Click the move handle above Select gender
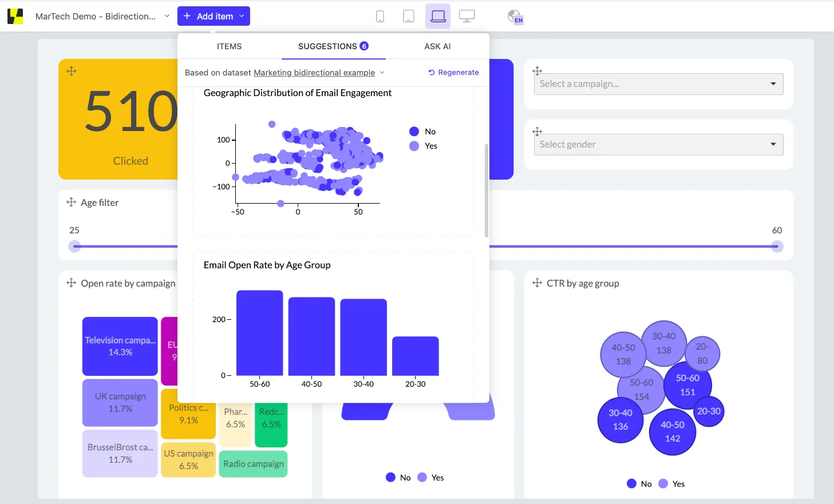The height and width of the screenshot is (504, 834). tap(537, 131)
